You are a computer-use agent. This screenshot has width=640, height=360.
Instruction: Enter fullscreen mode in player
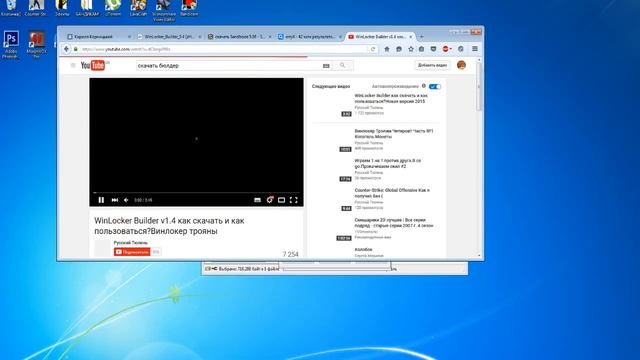(x=293, y=200)
